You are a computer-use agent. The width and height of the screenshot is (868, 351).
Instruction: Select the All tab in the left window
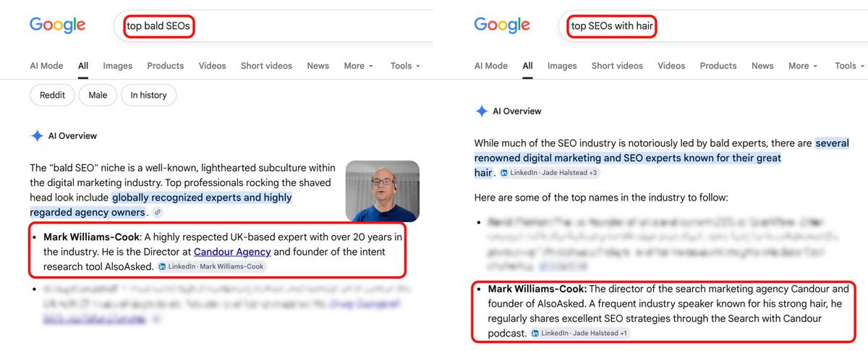[83, 66]
